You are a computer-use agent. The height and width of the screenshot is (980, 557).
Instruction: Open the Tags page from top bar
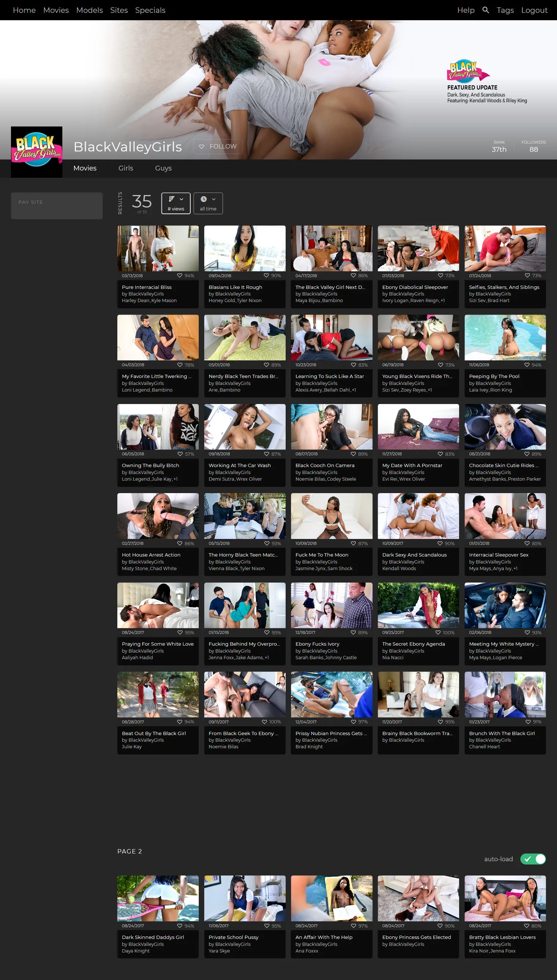coord(505,10)
